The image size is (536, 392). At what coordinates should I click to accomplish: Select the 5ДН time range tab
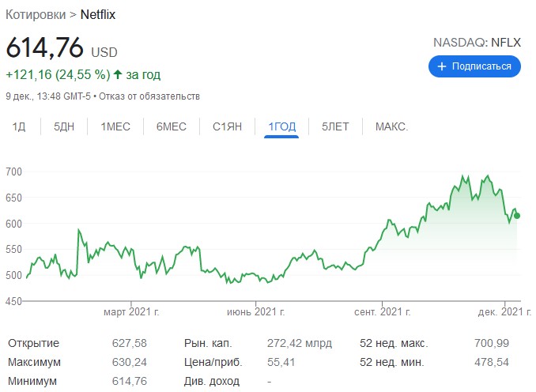tap(64, 126)
